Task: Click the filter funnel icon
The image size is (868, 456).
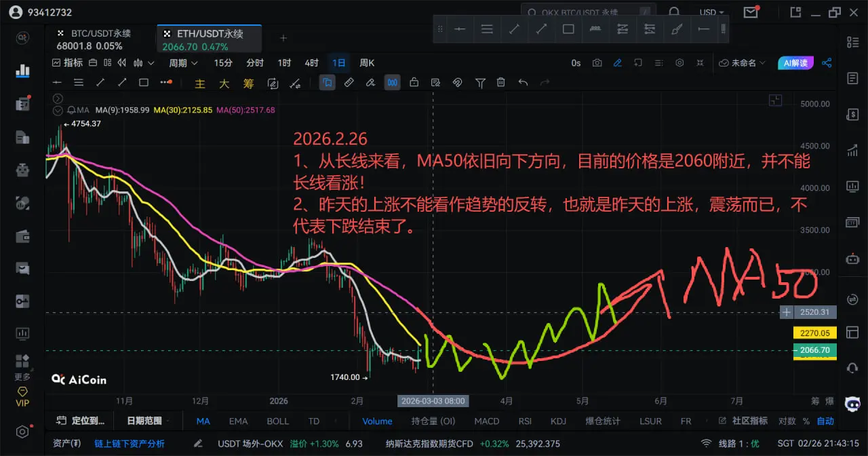Action: (480, 83)
